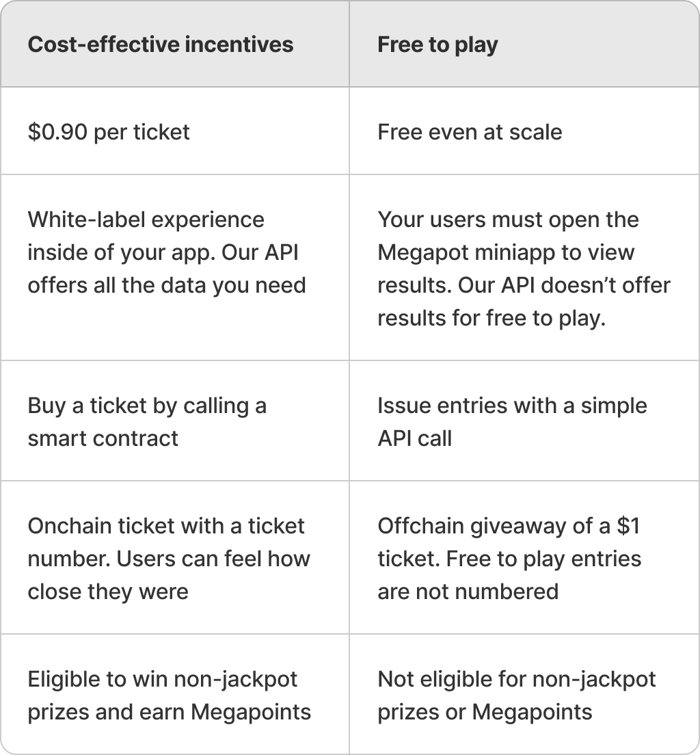The height and width of the screenshot is (755, 700).
Task: Click the text "offers all the data you need"
Action: [x=166, y=285]
